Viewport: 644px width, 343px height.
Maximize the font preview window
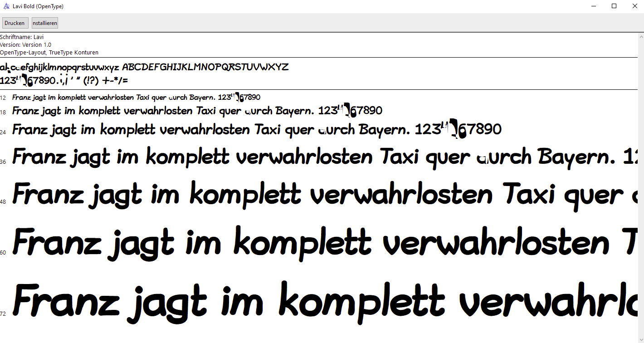point(614,6)
